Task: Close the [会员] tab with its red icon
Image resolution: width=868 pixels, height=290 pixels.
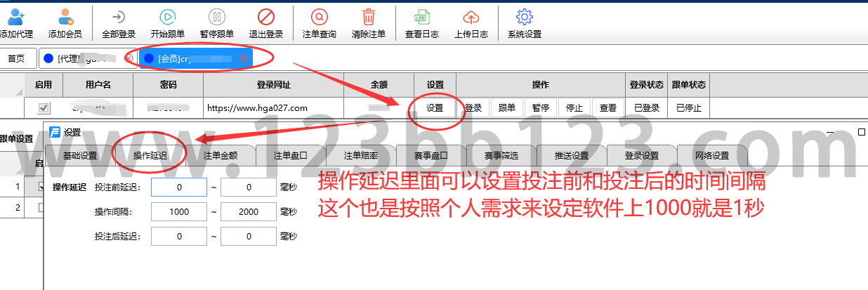Action: point(244,58)
